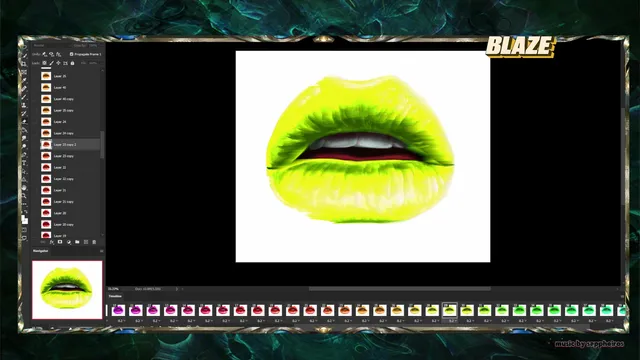Click the Create new group folder icon
The height and width of the screenshot is (360, 640).
tap(77, 242)
